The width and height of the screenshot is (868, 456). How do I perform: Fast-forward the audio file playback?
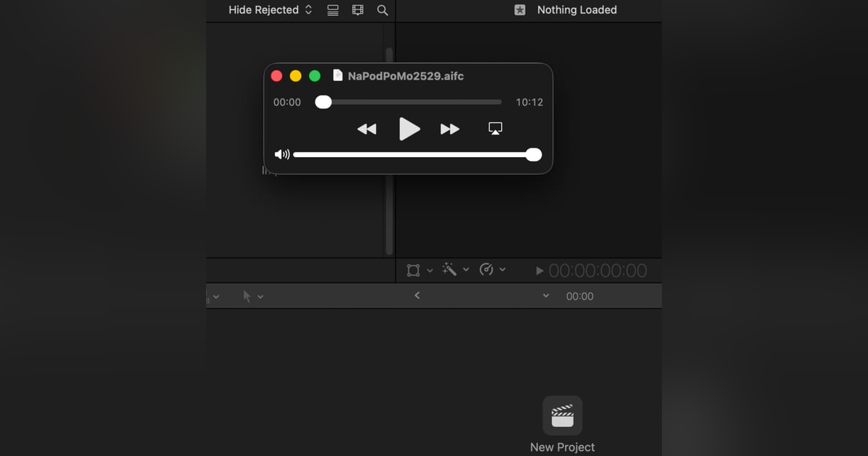[x=450, y=129]
